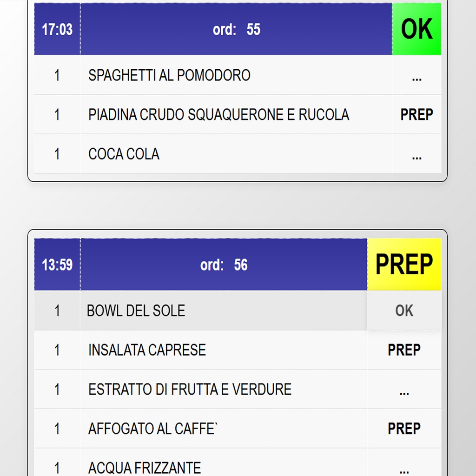This screenshot has width=476, height=476.
Task: Toggle status dots for ESTRATTO DI FRUTTA
Action: pyautogui.click(x=404, y=390)
